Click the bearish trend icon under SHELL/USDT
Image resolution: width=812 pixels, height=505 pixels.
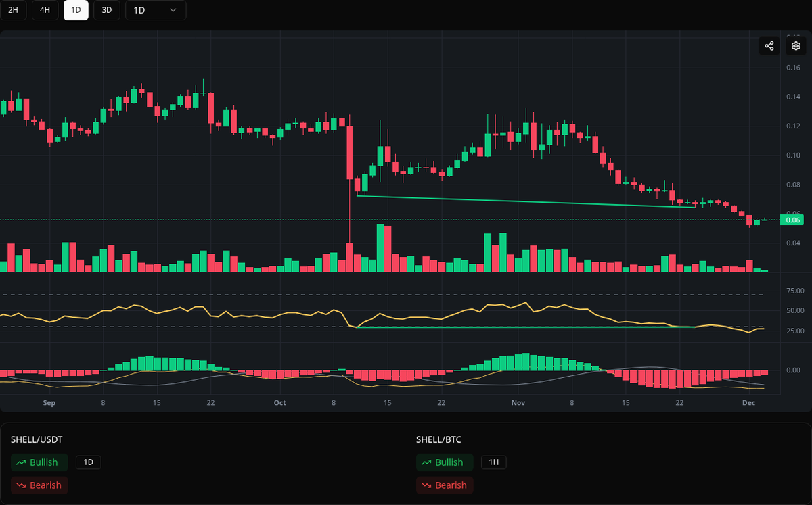click(21, 485)
